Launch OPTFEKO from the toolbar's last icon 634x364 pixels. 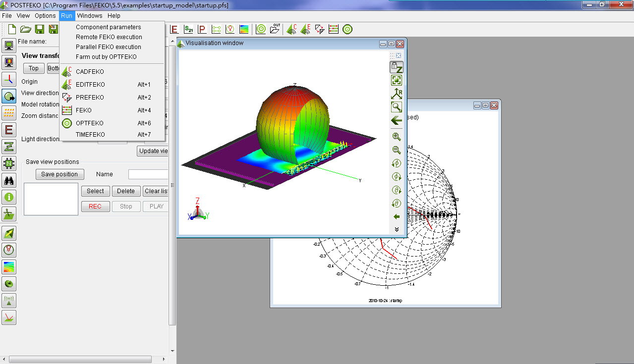point(347,29)
